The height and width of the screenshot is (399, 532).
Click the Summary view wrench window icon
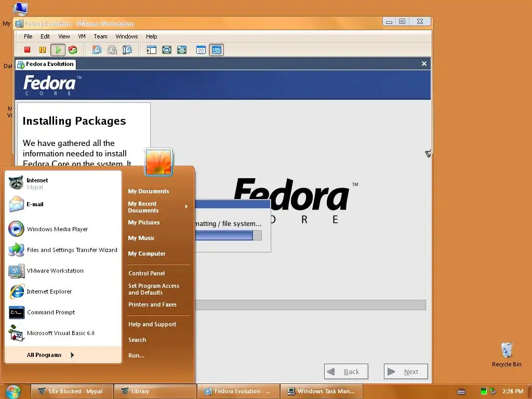(201, 50)
